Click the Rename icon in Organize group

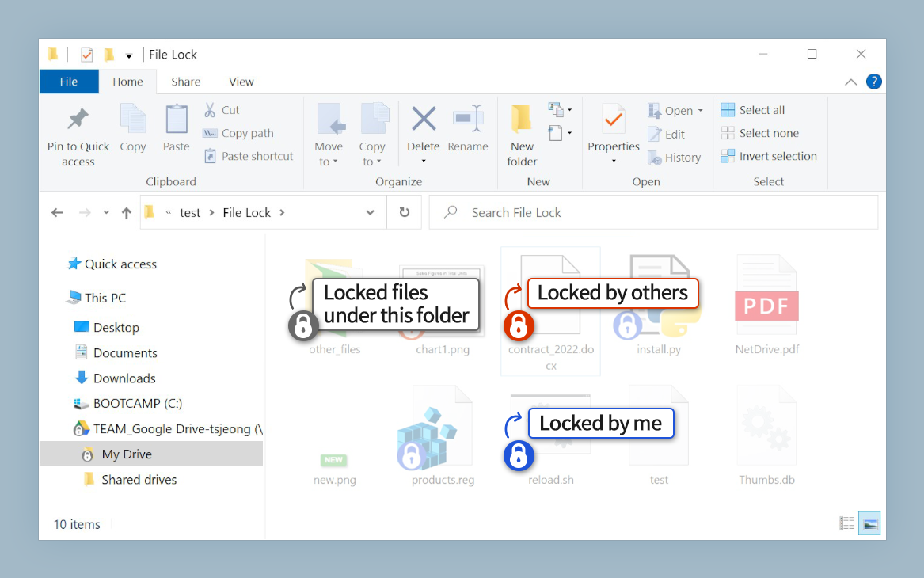coord(467,120)
